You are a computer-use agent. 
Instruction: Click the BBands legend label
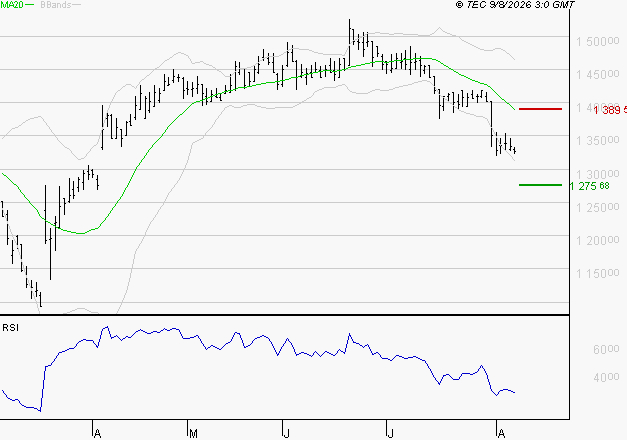(56, 5)
